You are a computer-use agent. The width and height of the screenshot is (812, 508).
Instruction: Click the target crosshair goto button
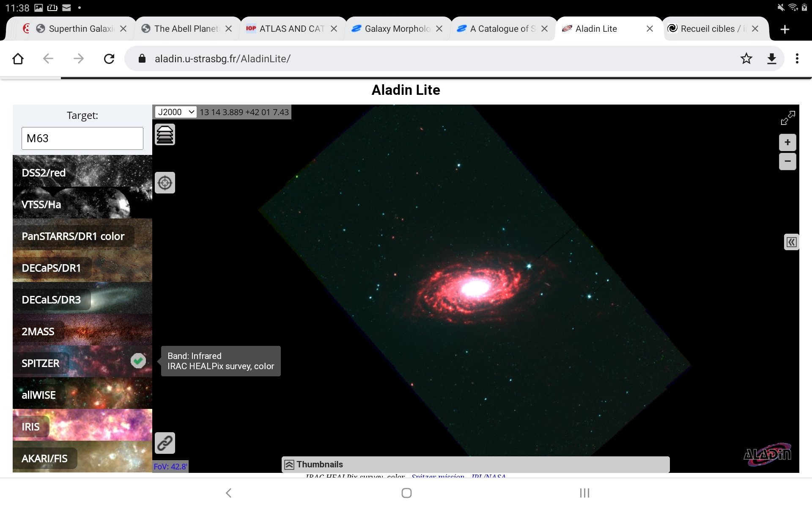tap(165, 183)
